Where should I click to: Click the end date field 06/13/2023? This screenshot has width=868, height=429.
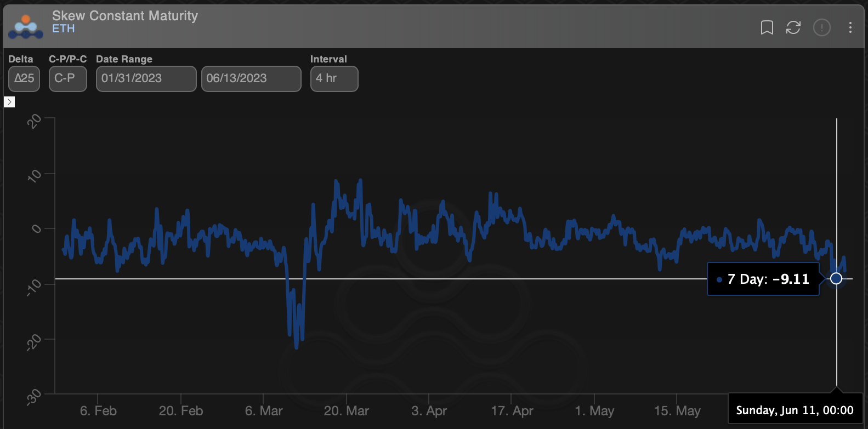point(251,78)
